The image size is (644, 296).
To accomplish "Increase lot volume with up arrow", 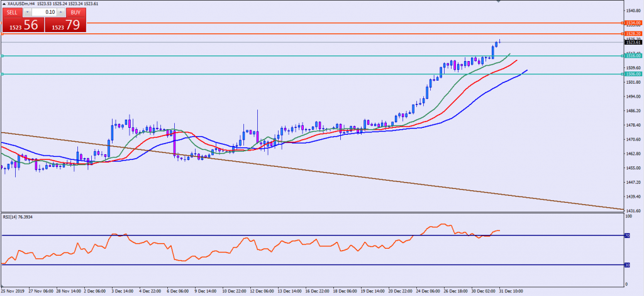I will 60,12.
